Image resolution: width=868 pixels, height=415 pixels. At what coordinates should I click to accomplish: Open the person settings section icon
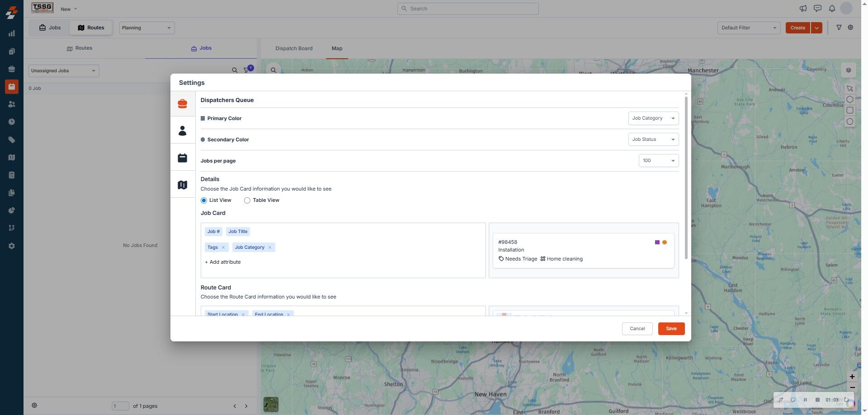[x=182, y=131]
